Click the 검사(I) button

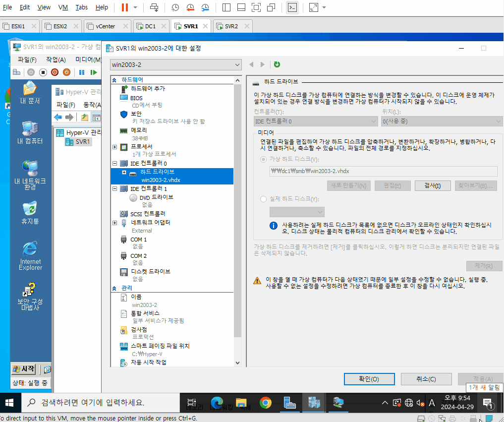[x=433, y=185]
